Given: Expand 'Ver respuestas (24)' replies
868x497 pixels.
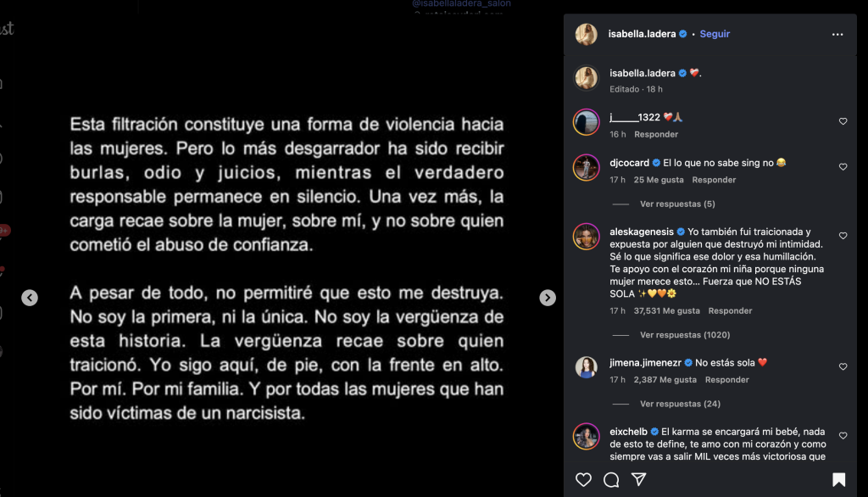Looking at the screenshot, I should [x=680, y=404].
